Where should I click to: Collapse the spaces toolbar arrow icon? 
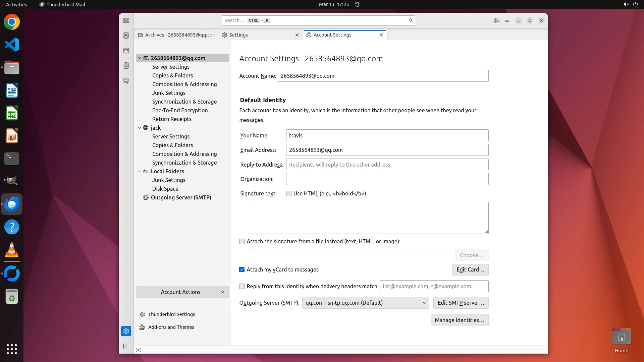tap(126, 346)
